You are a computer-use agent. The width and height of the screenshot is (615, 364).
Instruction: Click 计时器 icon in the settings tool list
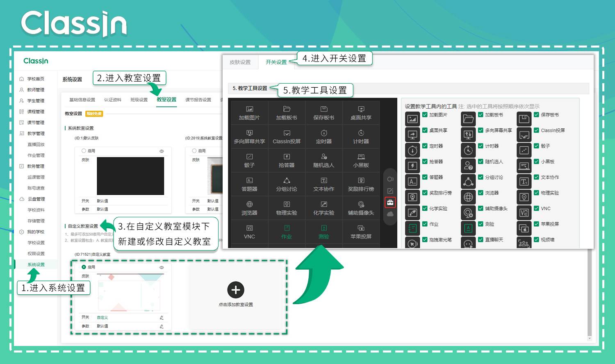click(468, 150)
